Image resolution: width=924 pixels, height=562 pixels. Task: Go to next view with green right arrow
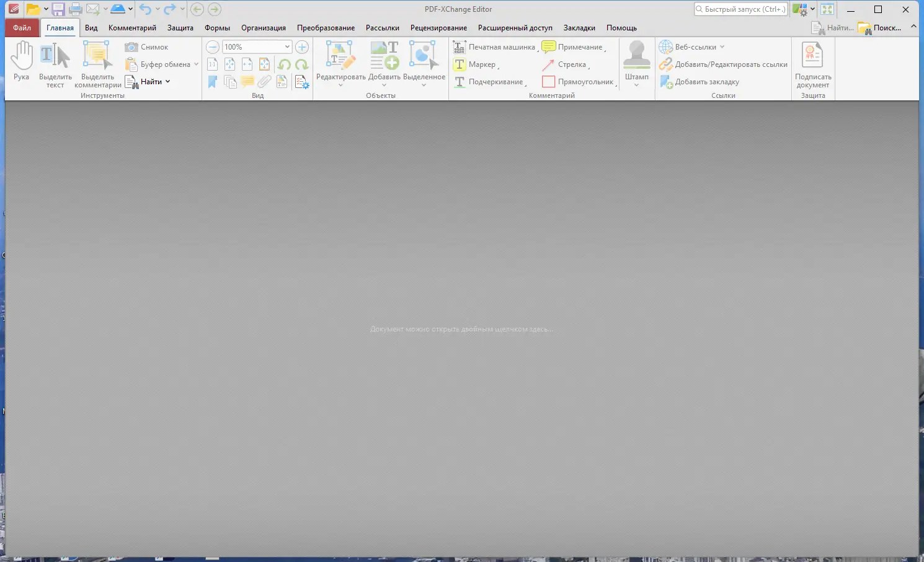click(215, 9)
